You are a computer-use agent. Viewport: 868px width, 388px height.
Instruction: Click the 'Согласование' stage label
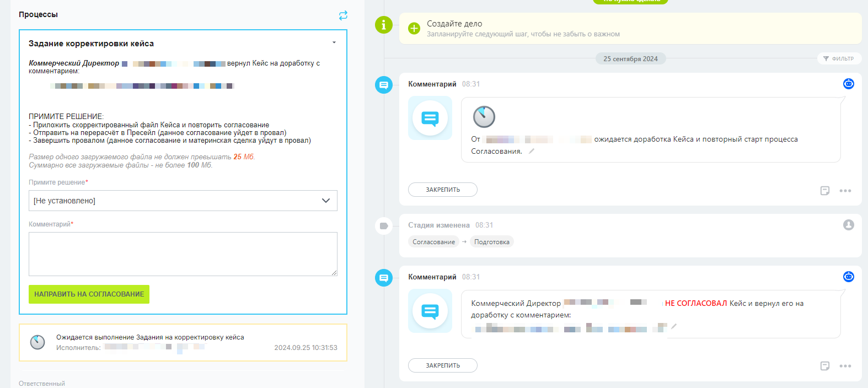434,242
